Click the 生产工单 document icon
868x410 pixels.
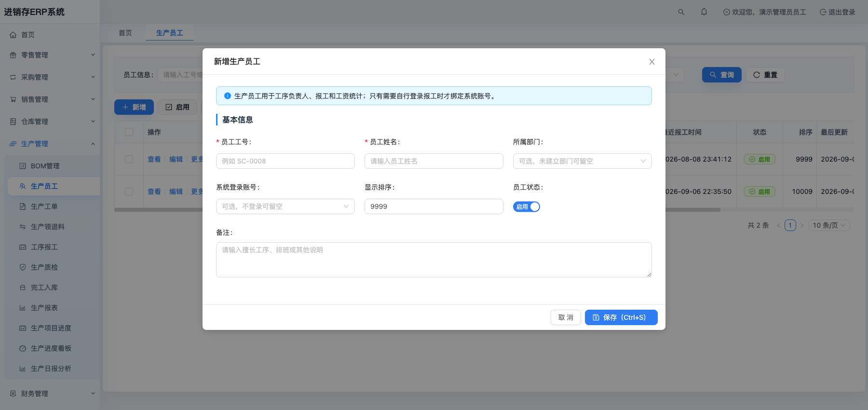point(23,206)
